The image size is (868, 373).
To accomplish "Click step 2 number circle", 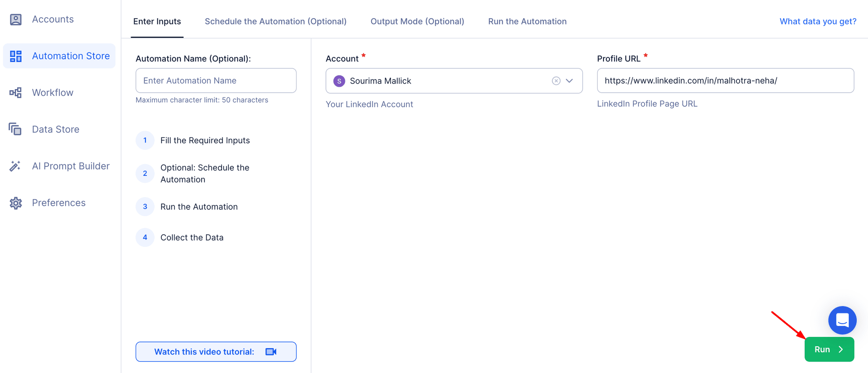I will click(x=145, y=173).
